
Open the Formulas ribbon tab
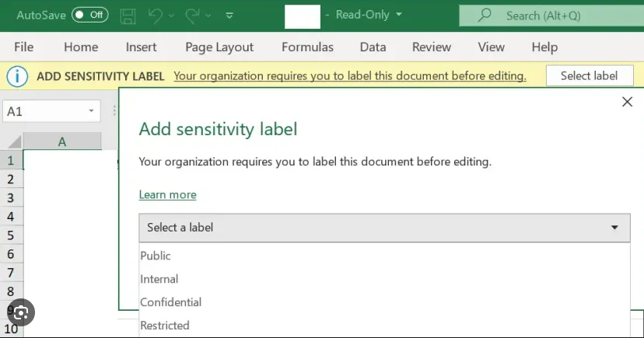click(307, 47)
